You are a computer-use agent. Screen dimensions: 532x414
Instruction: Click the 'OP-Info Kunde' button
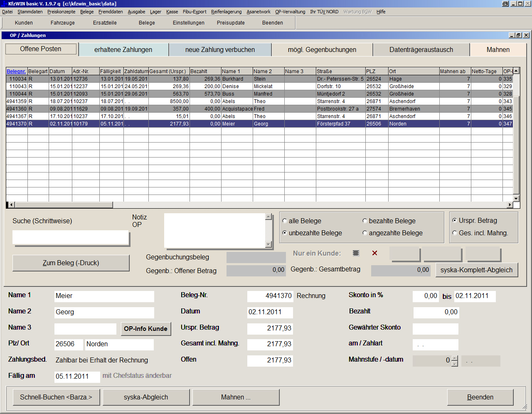click(x=146, y=328)
